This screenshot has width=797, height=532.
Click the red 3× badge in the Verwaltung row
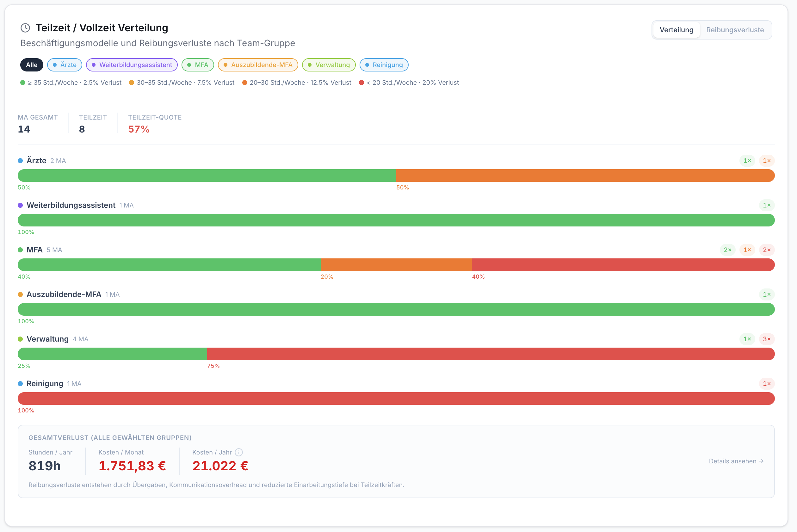767,339
